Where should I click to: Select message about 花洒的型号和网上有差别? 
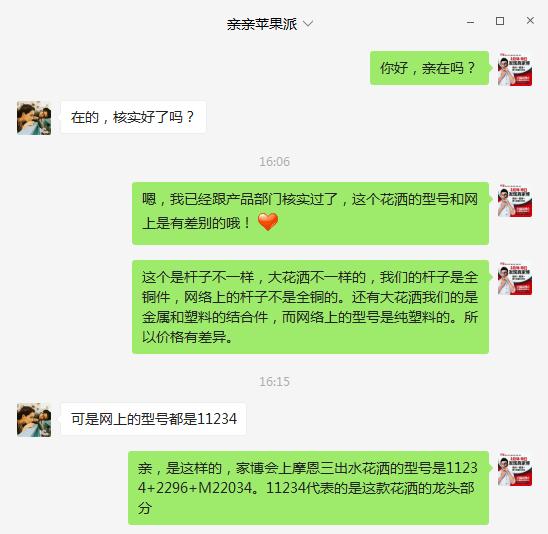(x=310, y=213)
